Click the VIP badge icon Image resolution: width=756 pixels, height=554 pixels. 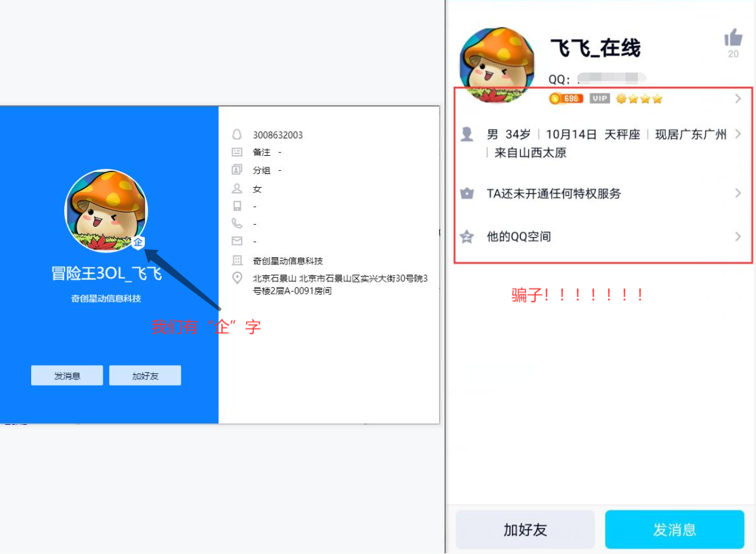(599, 98)
